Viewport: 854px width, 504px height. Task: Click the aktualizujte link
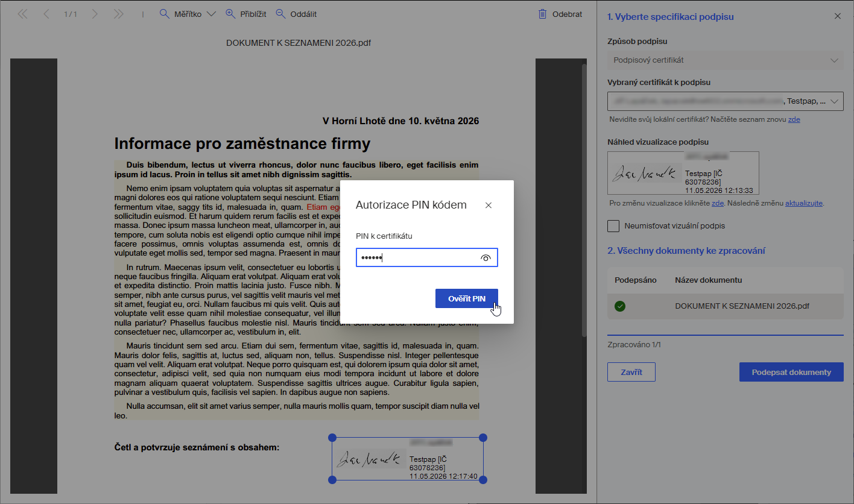[x=804, y=203]
